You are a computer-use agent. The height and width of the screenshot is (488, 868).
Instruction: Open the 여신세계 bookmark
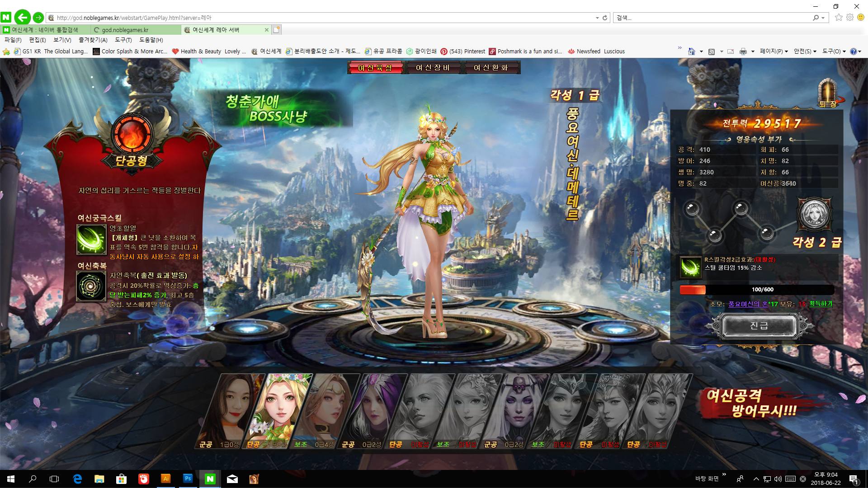[266, 52]
